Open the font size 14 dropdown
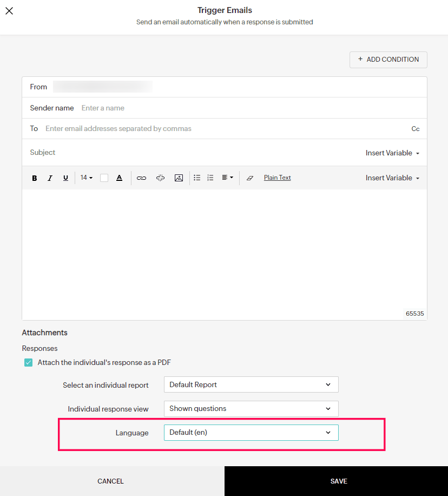This screenshot has height=496, width=448. (87, 178)
